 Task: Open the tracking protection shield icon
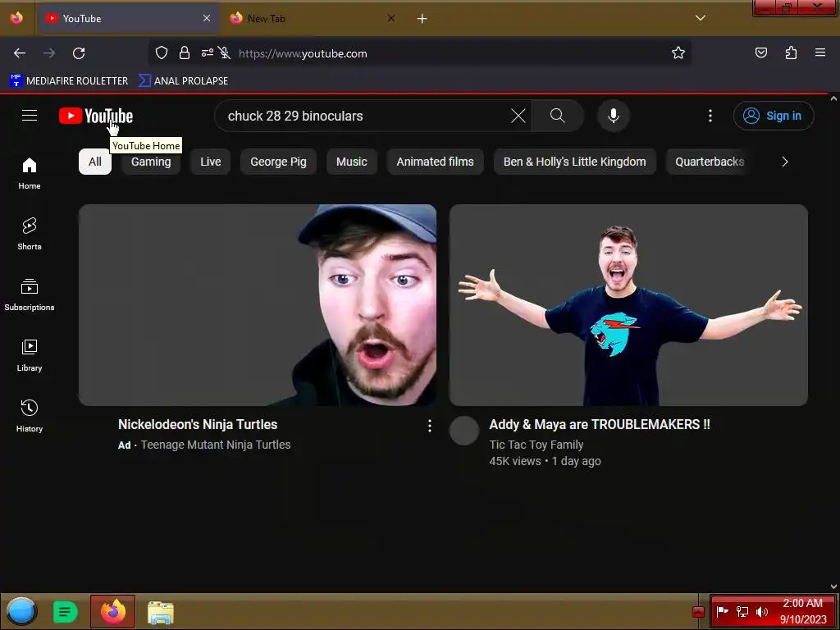tap(162, 52)
